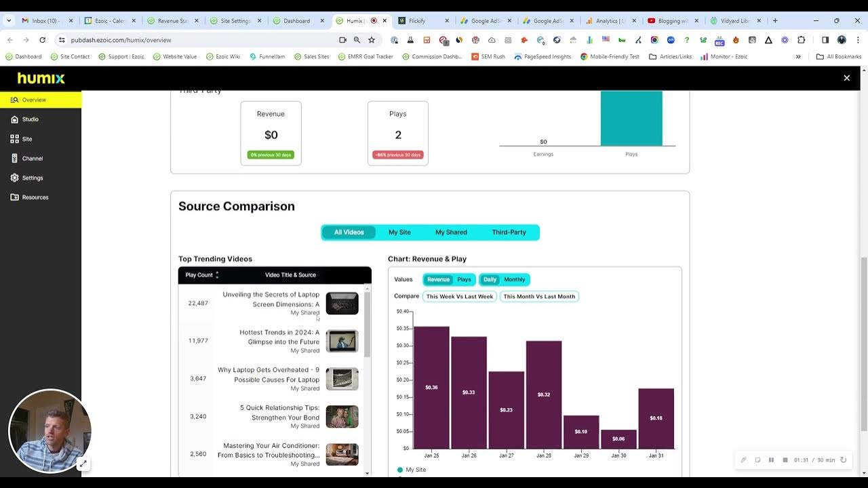Click the 5 Quick Relationship Tips title

pyautogui.click(x=279, y=413)
